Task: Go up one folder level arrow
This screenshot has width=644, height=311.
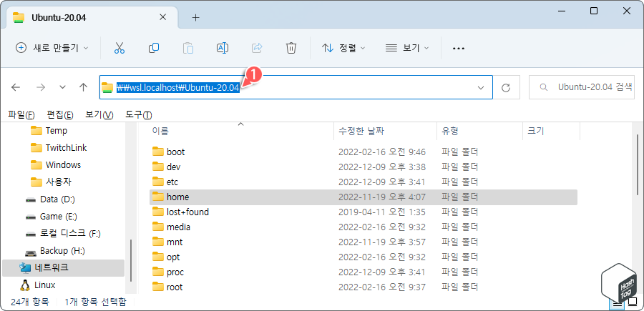Action: [84, 87]
